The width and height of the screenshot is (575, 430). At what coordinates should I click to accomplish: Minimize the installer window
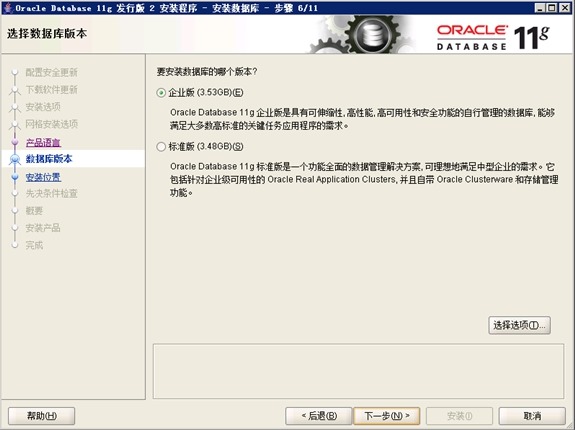pos(539,8)
